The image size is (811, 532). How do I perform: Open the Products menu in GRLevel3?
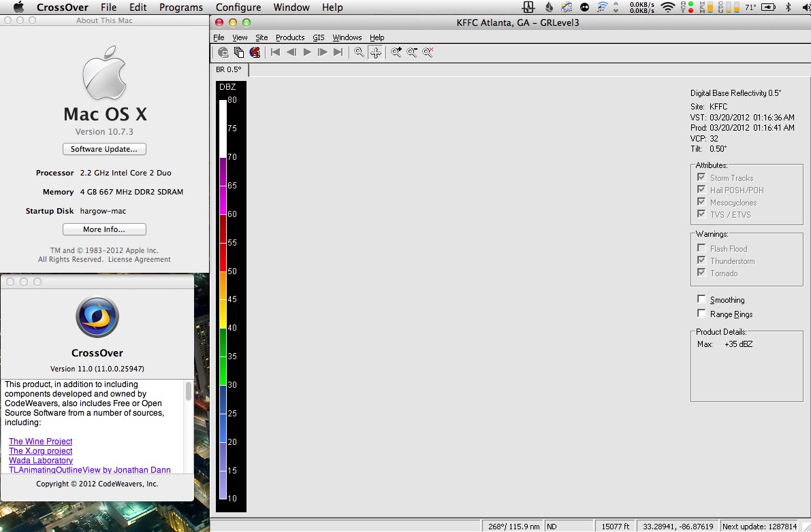290,37
